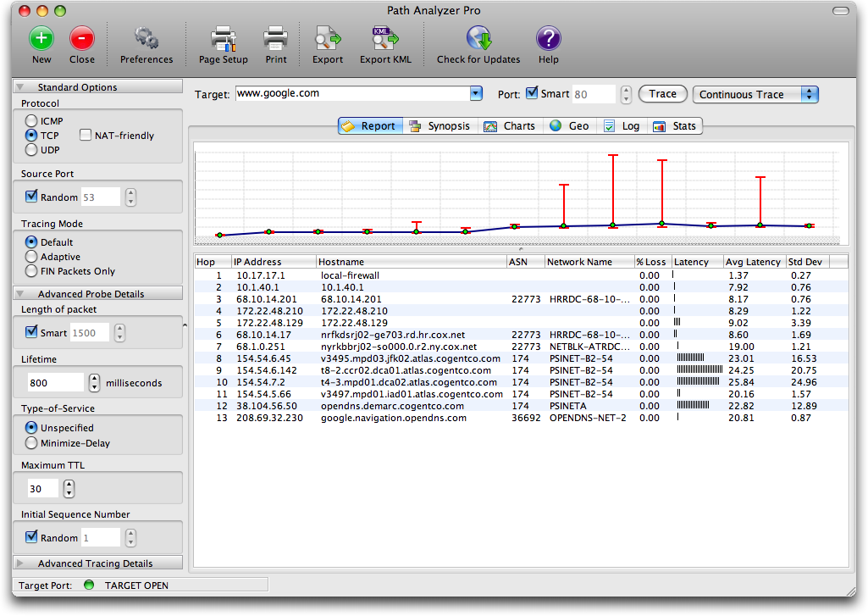Uncheck the Smart port checkbox
This screenshot has height=616, width=868.
tap(532, 93)
